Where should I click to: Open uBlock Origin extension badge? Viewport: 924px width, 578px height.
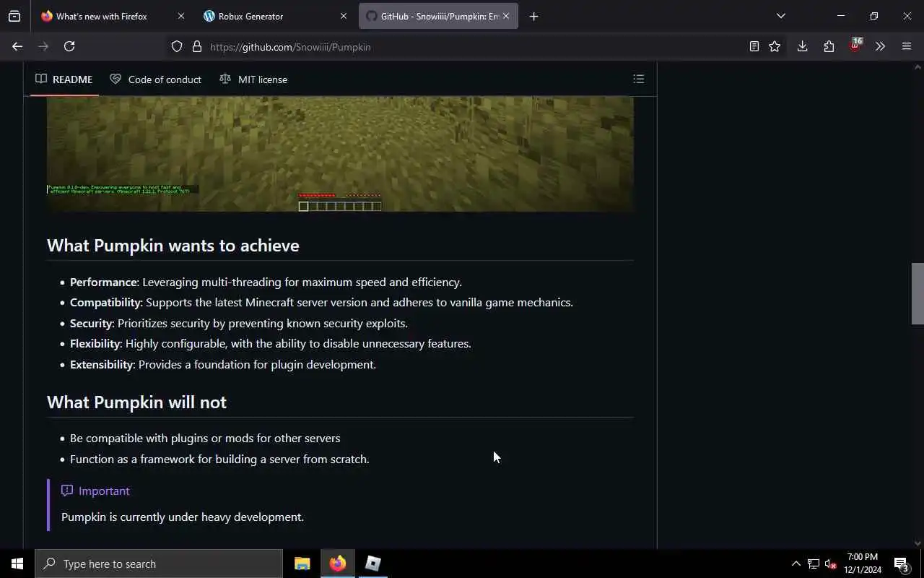tap(855, 46)
